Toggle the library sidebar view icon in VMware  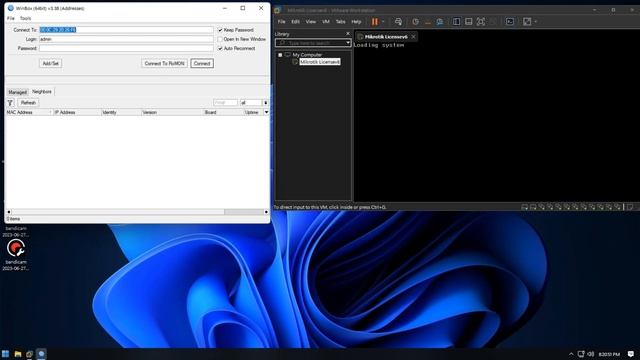(x=456, y=22)
